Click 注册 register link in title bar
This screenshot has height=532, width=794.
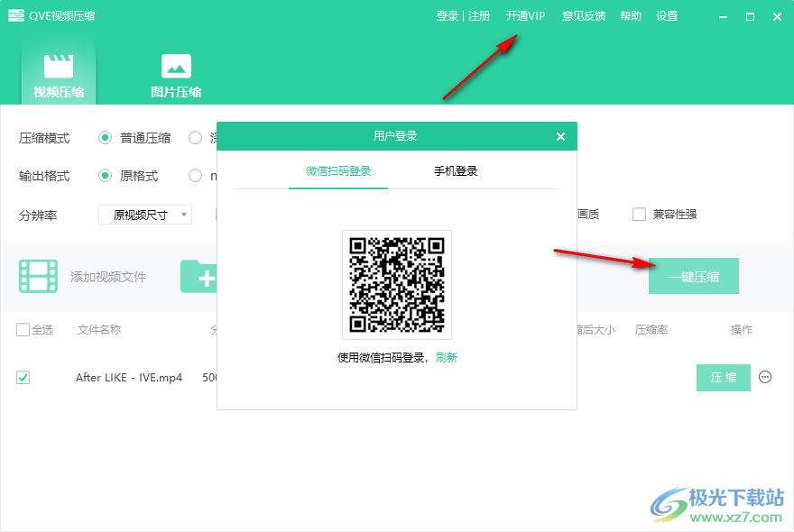[x=478, y=16]
